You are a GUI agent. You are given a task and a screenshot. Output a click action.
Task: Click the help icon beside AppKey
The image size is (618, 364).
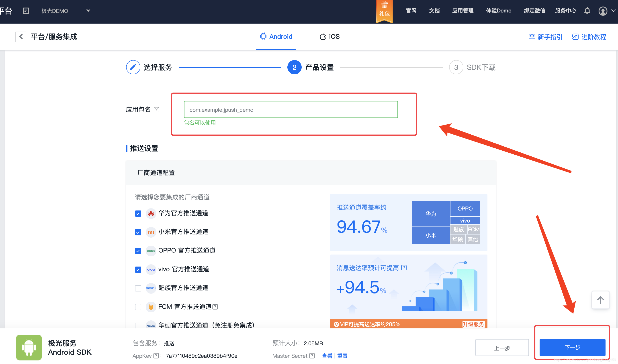tap(156, 356)
